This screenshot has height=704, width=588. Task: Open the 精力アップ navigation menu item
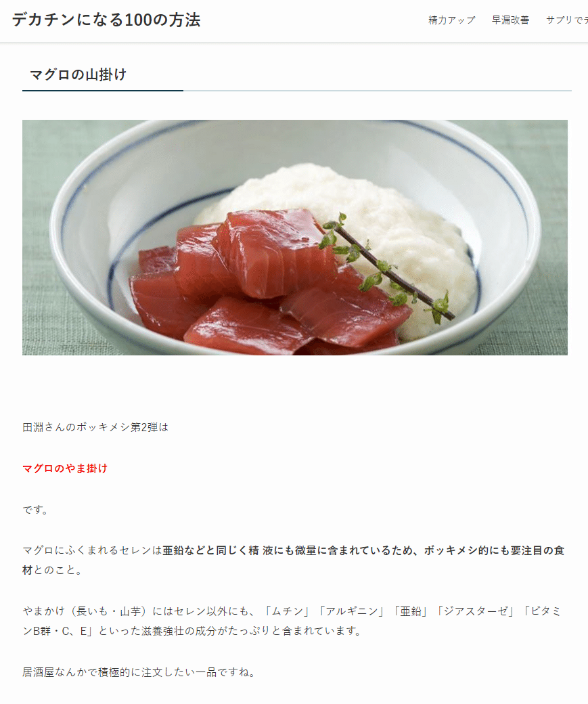[451, 20]
